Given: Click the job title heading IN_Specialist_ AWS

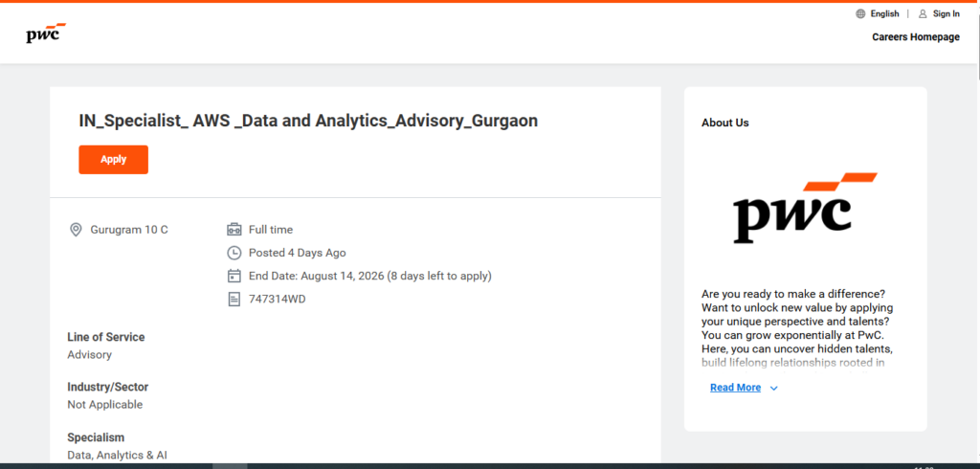Looking at the screenshot, I should [x=308, y=121].
